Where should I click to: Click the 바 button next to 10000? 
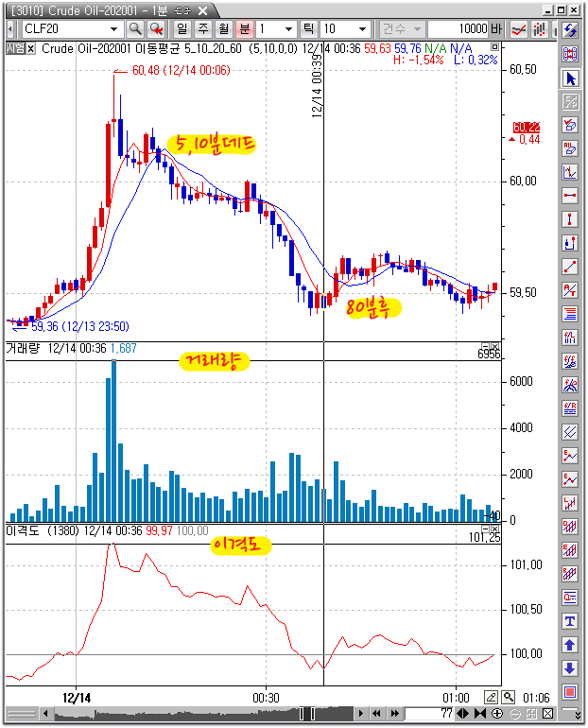[x=496, y=29]
